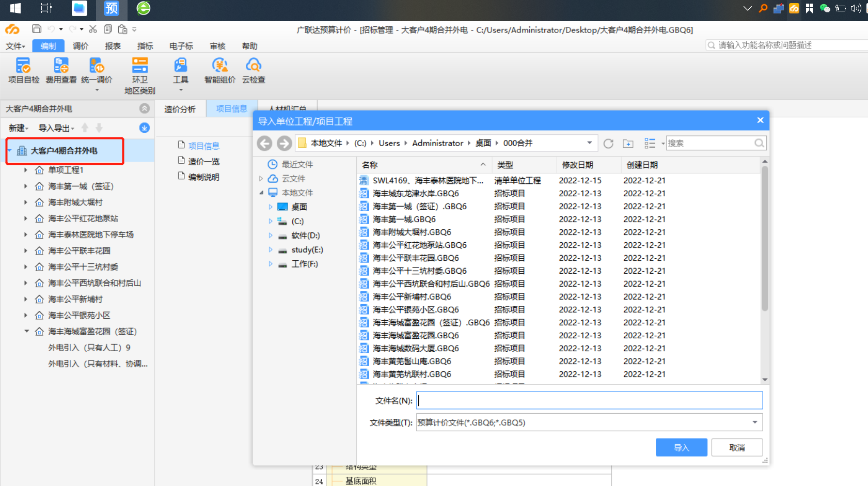
Task: Open the 费用查看 tool
Action: tap(61, 71)
